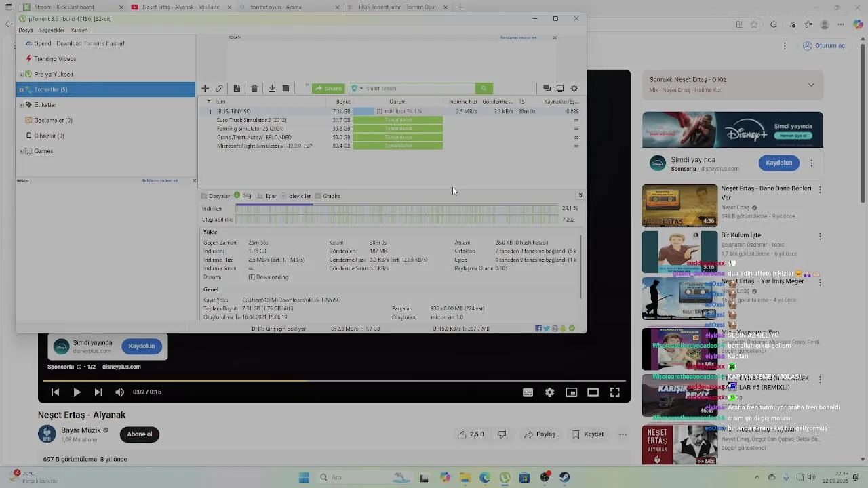Click the Facebook icon in uTorrent status bar
This screenshot has height=488, width=868.
tap(538, 329)
